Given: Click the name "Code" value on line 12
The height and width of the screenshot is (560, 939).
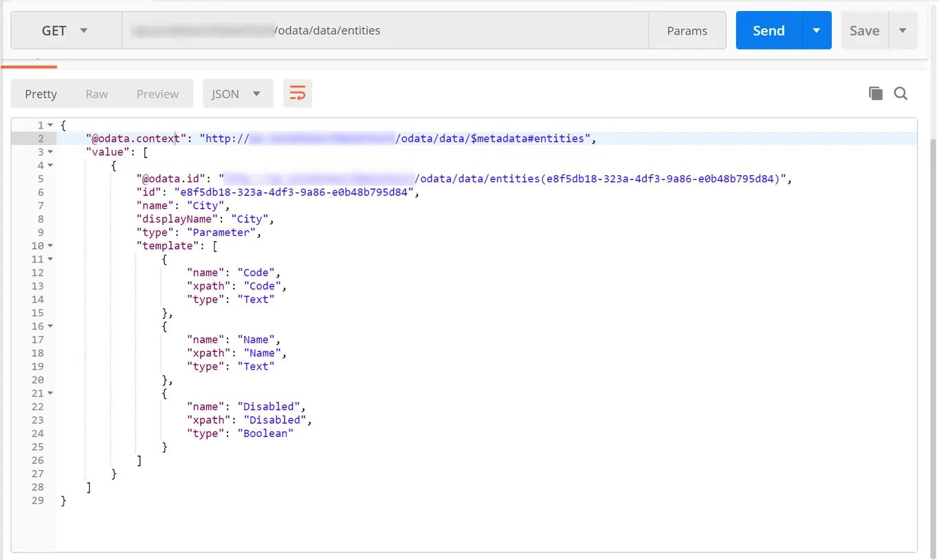Looking at the screenshot, I should coord(256,273).
